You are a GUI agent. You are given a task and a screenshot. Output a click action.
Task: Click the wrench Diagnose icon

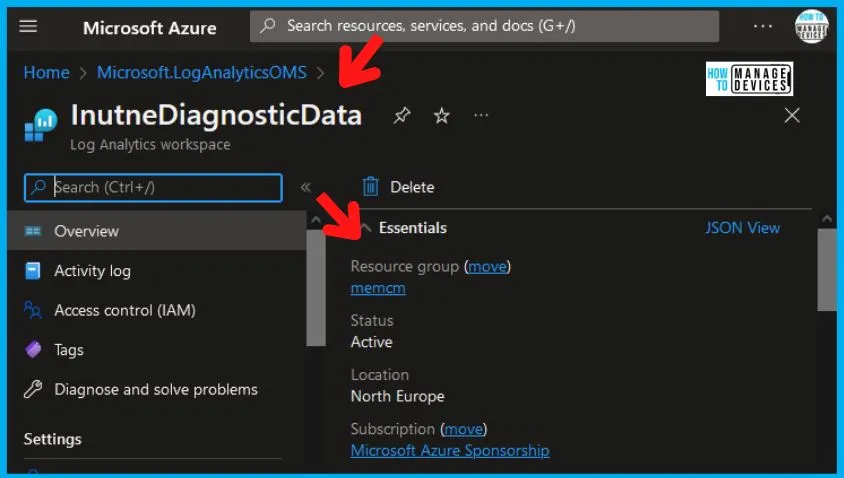tap(33, 389)
